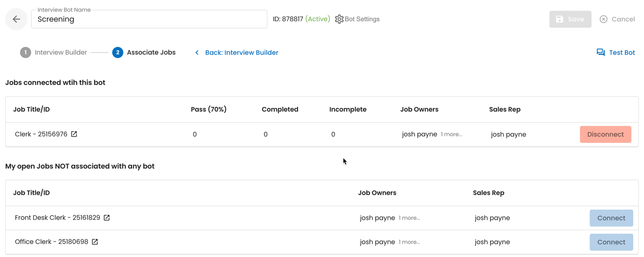The width and height of the screenshot is (644, 257).
Task: Expand '1 more...' owners for Clerk job
Action: [x=451, y=134]
